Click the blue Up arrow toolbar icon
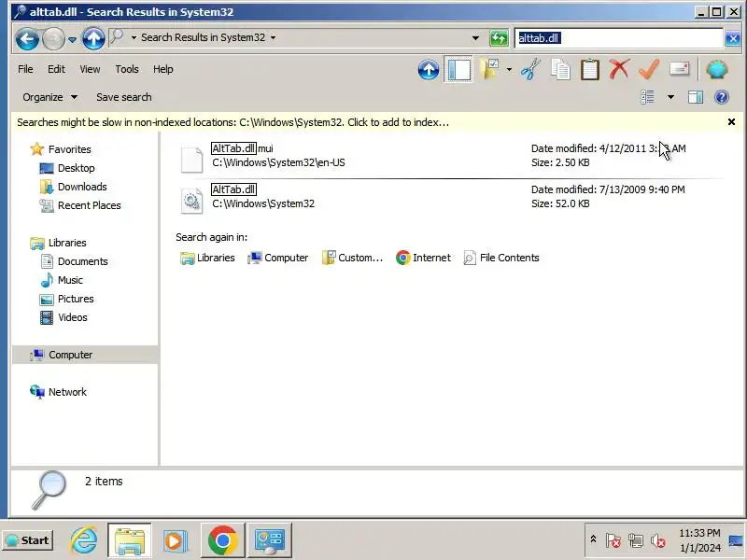The image size is (747, 560). click(429, 70)
